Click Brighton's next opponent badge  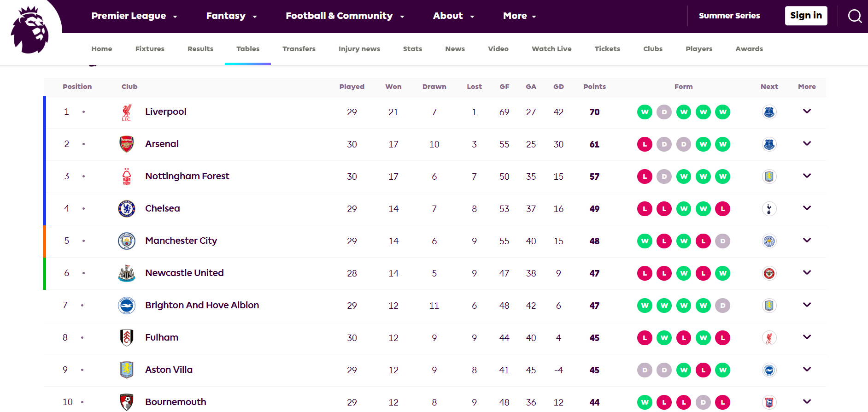coord(769,306)
